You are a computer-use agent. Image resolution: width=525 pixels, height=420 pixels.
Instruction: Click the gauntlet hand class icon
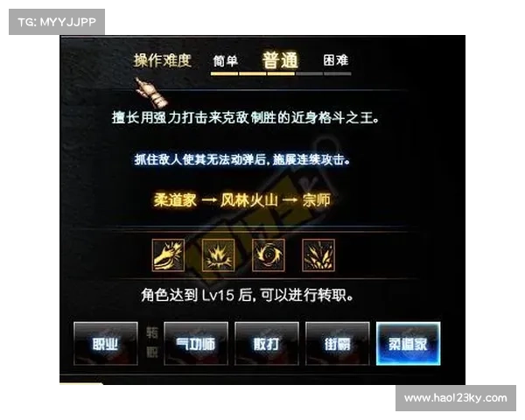click(x=150, y=92)
